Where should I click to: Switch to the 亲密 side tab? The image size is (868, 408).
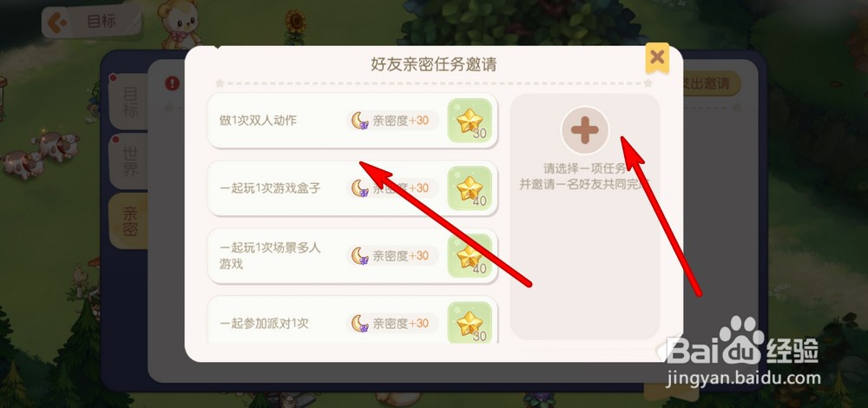pos(129,220)
